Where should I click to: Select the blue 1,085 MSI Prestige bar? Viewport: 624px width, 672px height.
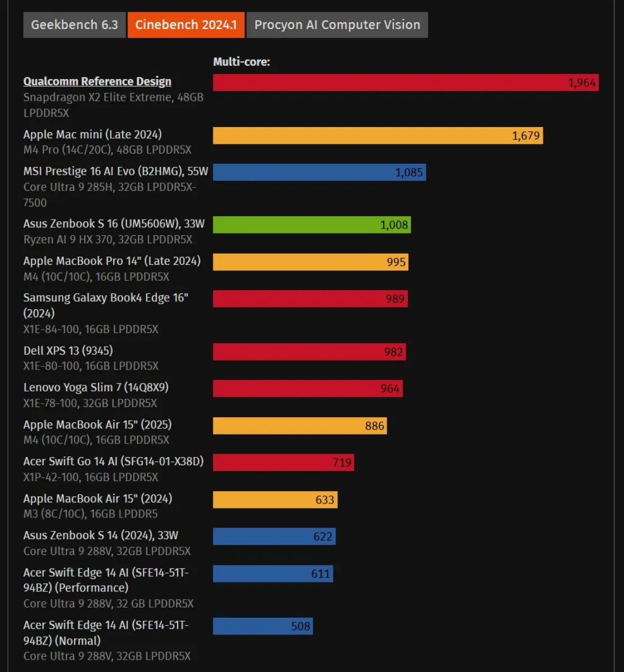click(x=319, y=172)
